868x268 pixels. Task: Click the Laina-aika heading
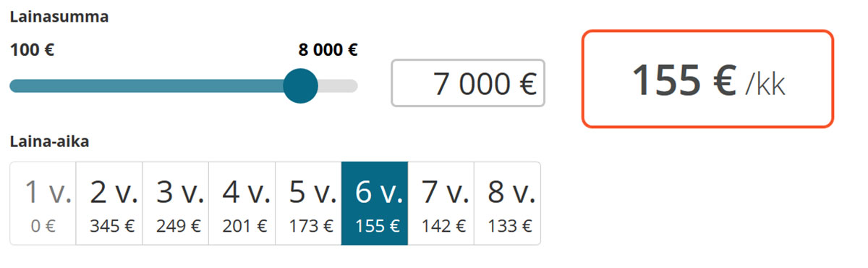click(49, 142)
